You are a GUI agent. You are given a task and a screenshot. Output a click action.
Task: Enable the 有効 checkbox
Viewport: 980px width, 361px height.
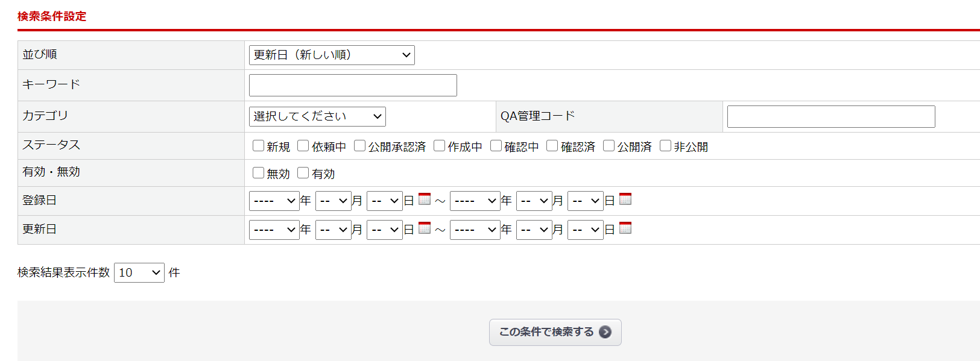coord(303,173)
